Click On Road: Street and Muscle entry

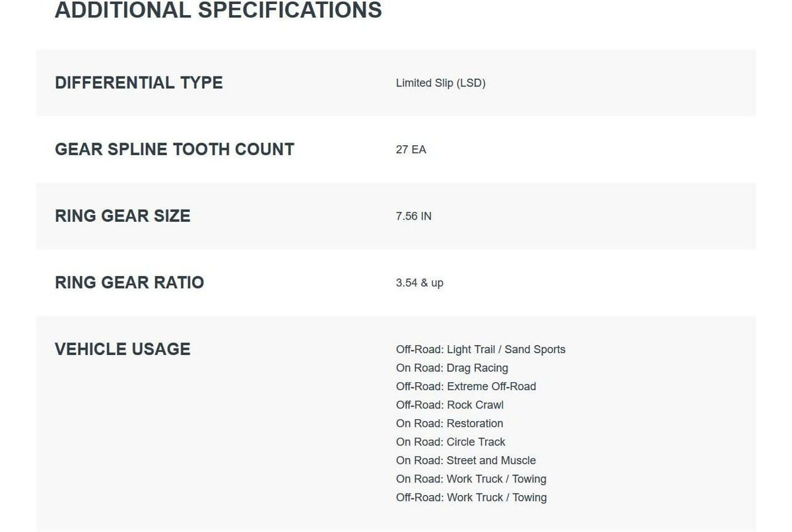(x=466, y=461)
